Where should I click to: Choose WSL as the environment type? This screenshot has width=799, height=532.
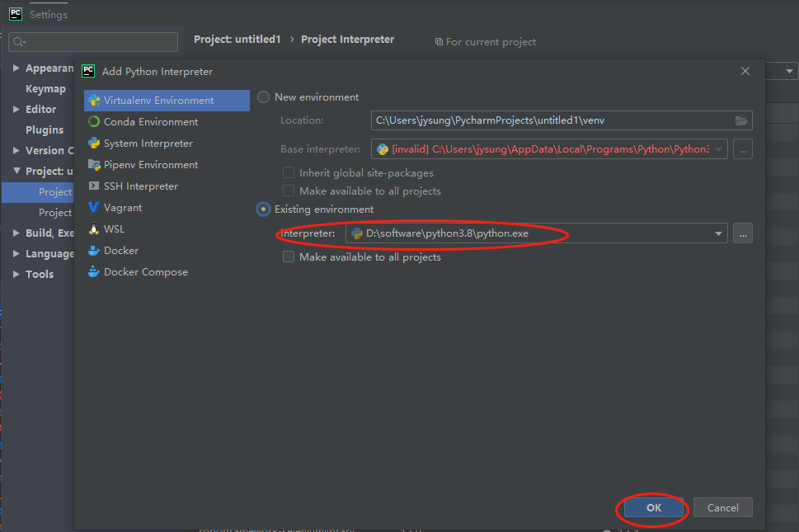[x=113, y=228]
